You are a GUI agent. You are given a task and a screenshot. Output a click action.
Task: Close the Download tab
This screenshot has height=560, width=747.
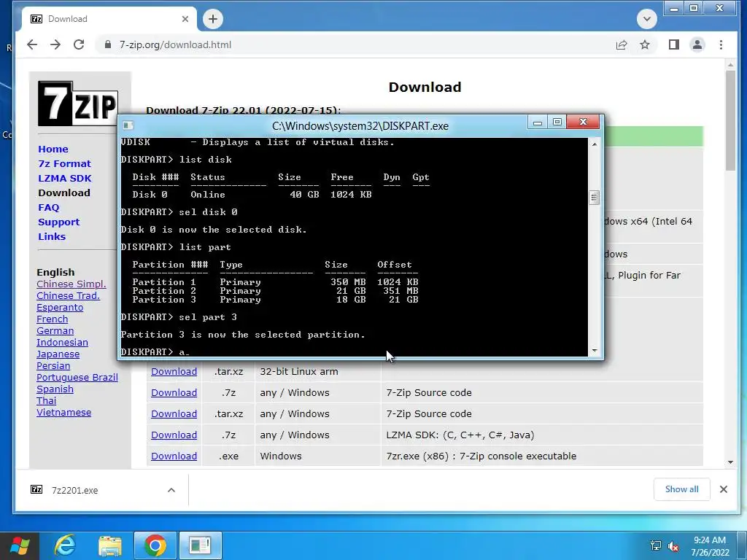[x=185, y=19]
